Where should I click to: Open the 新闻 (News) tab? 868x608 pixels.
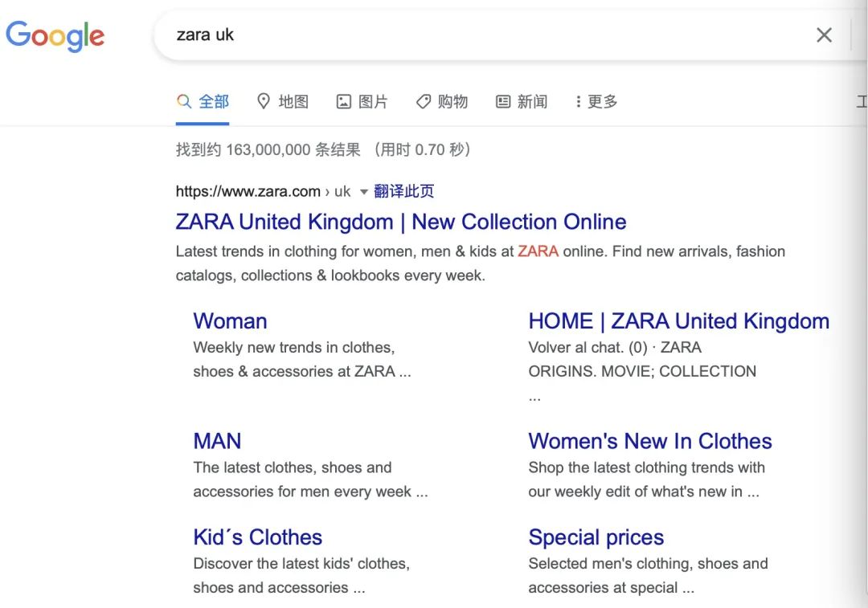point(532,101)
